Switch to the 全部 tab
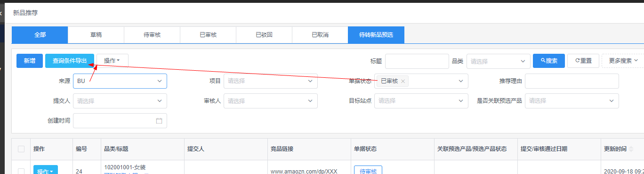The image size is (644, 174). tap(40, 35)
